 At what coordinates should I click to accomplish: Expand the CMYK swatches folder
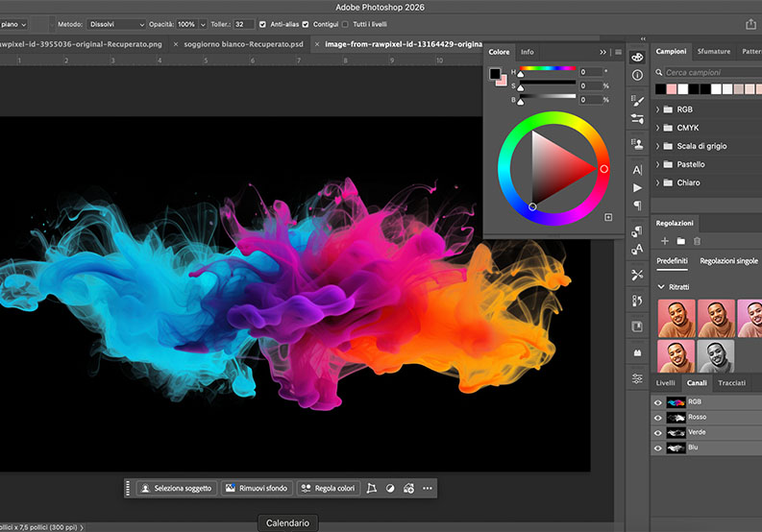658,128
